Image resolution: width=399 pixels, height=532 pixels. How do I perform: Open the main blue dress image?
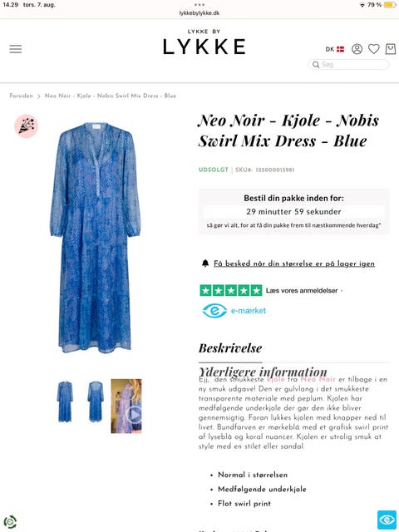coord(95,238)
